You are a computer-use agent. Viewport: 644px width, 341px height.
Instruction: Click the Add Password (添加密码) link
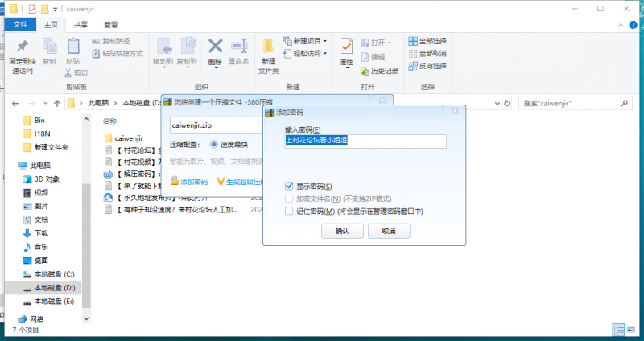click(193, 182)
